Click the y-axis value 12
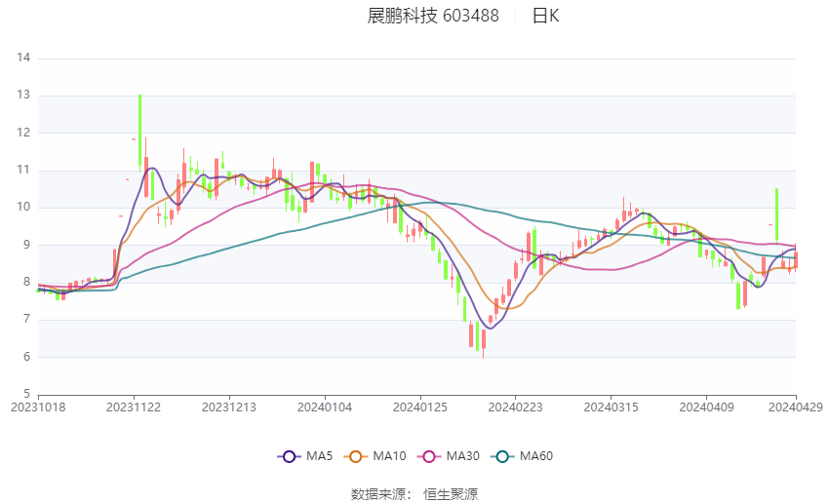Image resolution: width=829 pixels, height=504 pixels. point(23,133)
